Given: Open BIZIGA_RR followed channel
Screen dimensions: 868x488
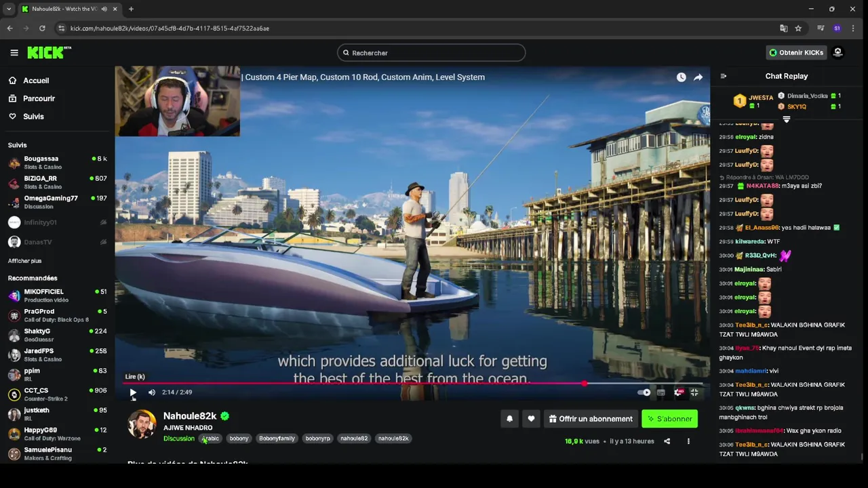Looking at the screenshot, I should coord(58,182).
